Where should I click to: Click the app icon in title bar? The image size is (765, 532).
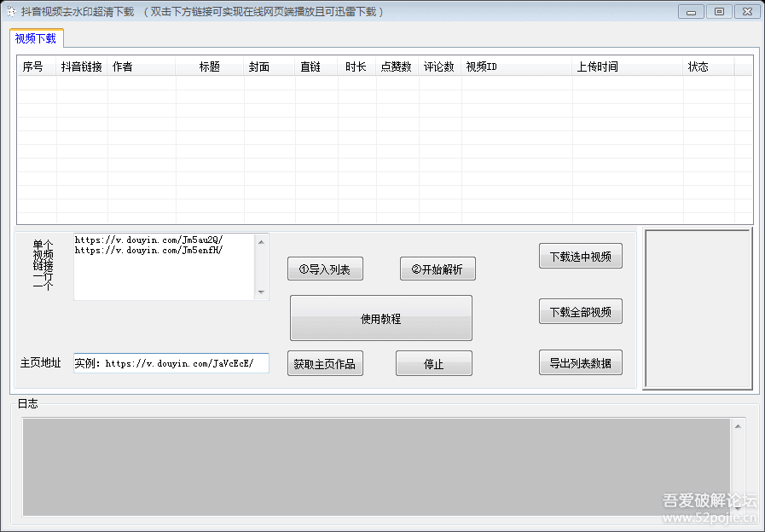click(10, 11)
